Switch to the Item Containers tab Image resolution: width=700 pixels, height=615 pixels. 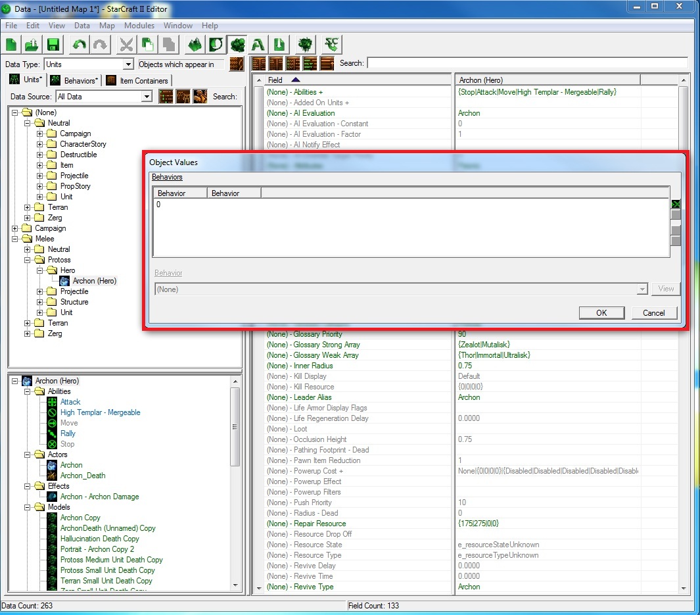click(137, 80)
